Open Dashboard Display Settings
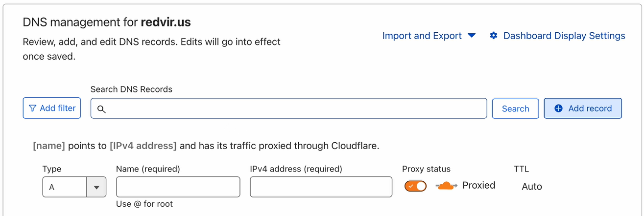This screenshot has height=216, width=644. (564, 36)
